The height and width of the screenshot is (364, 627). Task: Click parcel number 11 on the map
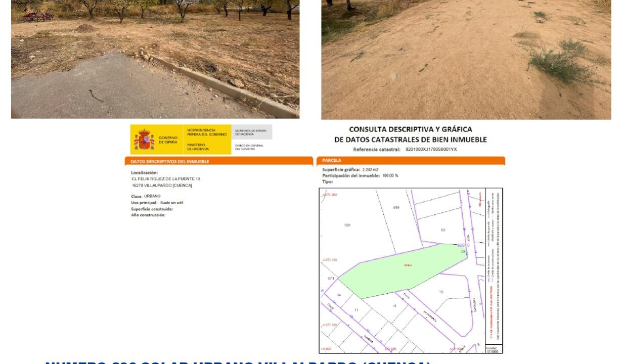356,310
